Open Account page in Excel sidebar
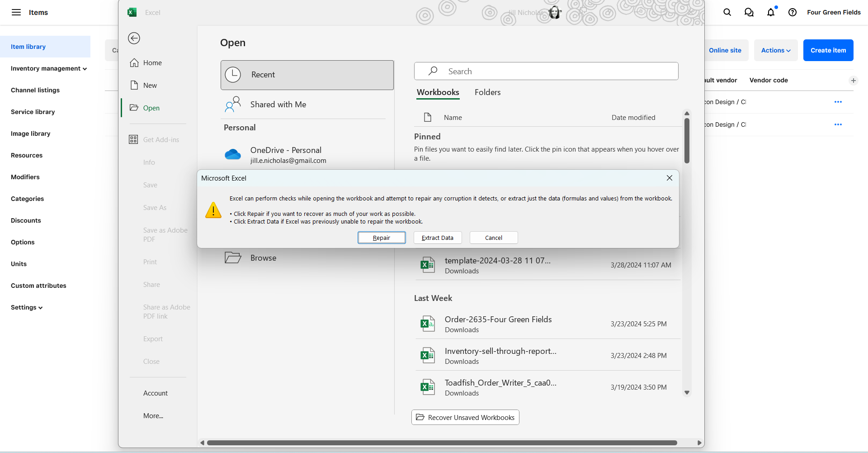This screenshot has height=453, width=868. tap(156, 393)
